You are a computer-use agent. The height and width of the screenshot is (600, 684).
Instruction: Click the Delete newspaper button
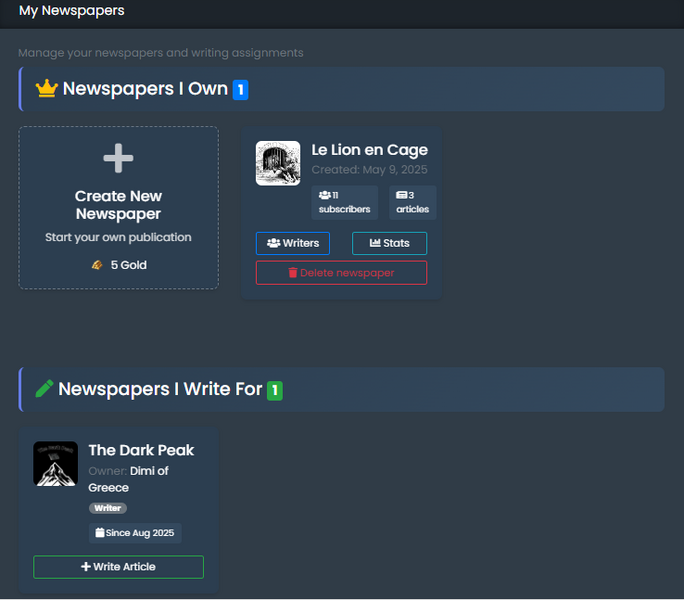tap(342, 273)
